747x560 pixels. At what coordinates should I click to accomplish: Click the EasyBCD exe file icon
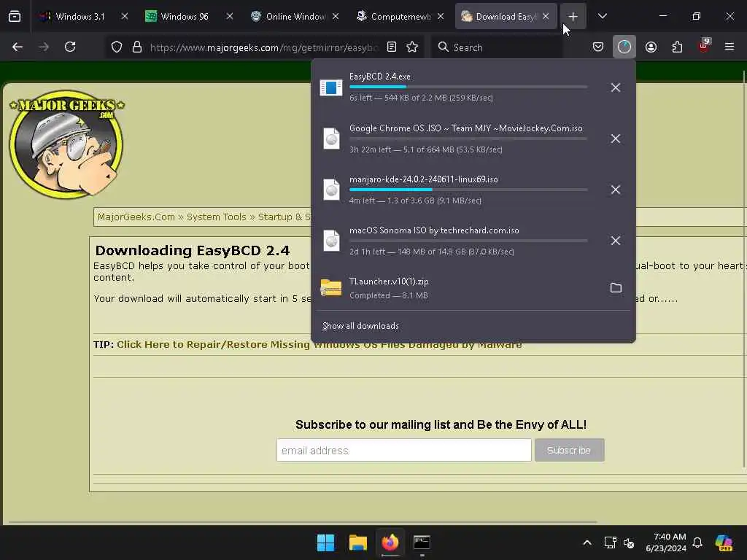tap(331, 87)
